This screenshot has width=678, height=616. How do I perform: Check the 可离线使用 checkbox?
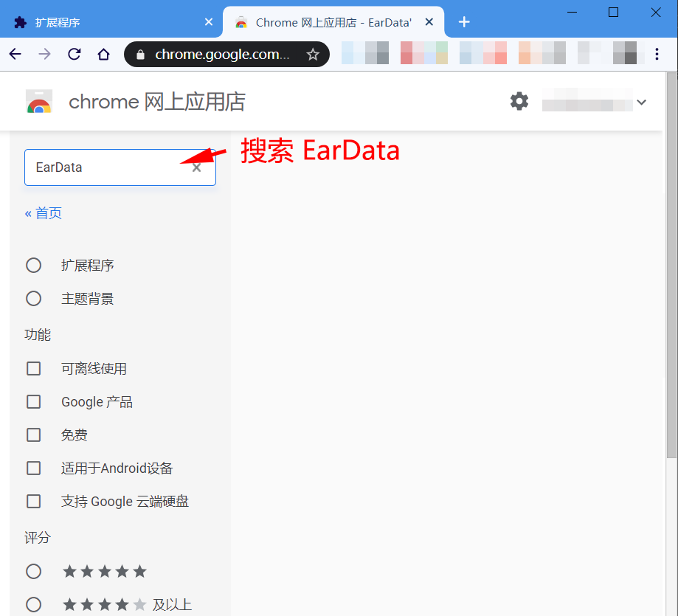[34, 369]
